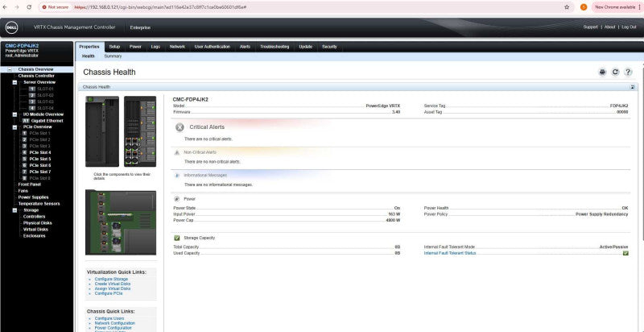Select Power Supplies in the tree
The image size is (644, 332).
click(x=33, y=197)
